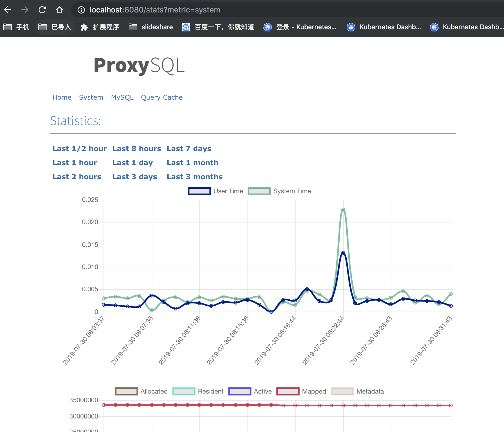
Task: Select Last 1/2 hour range
Action: 80,149
